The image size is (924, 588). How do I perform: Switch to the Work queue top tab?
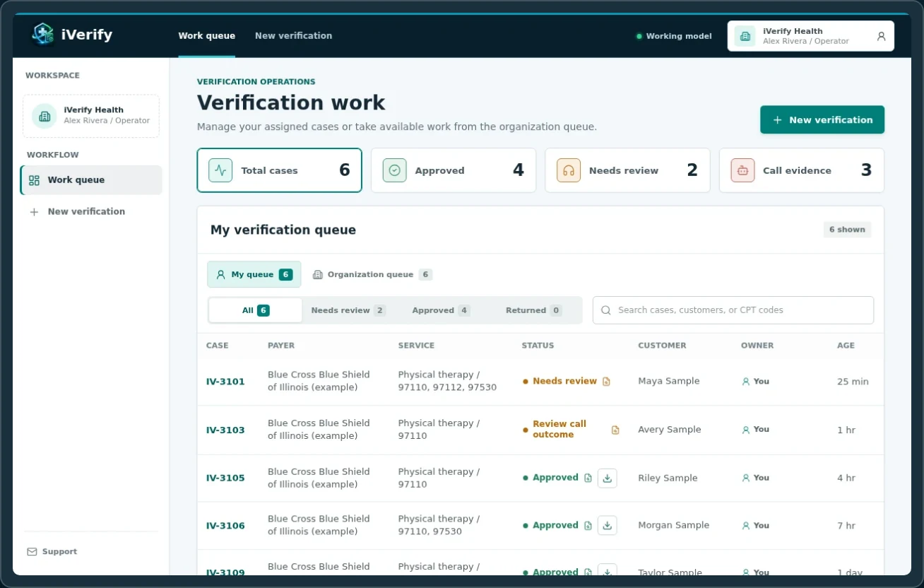click(207, 35)
